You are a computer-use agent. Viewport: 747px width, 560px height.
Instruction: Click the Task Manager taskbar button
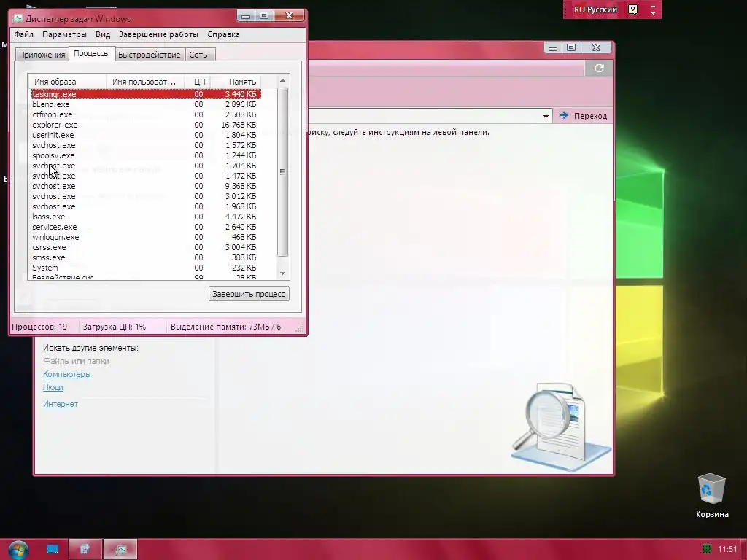click(x=120, y=550)
